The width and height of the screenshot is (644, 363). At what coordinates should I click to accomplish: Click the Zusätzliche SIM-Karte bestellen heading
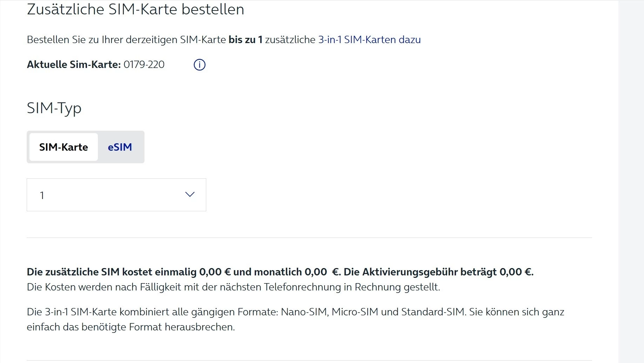(x=135, y=9)
